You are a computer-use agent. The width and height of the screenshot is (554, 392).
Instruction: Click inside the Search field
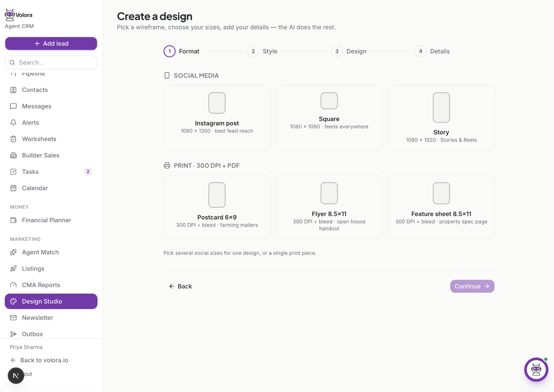coord(51,63)
